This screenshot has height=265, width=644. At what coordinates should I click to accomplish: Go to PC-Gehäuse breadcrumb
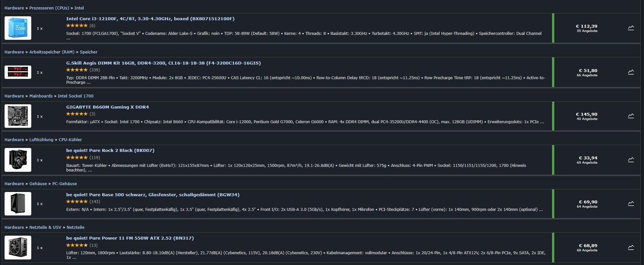click(x=64, y=184)
